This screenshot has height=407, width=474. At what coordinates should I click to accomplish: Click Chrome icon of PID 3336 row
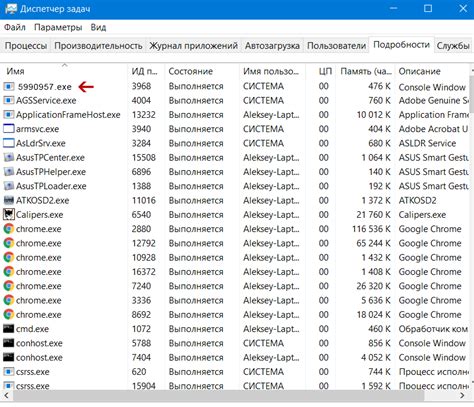[9, 300]
